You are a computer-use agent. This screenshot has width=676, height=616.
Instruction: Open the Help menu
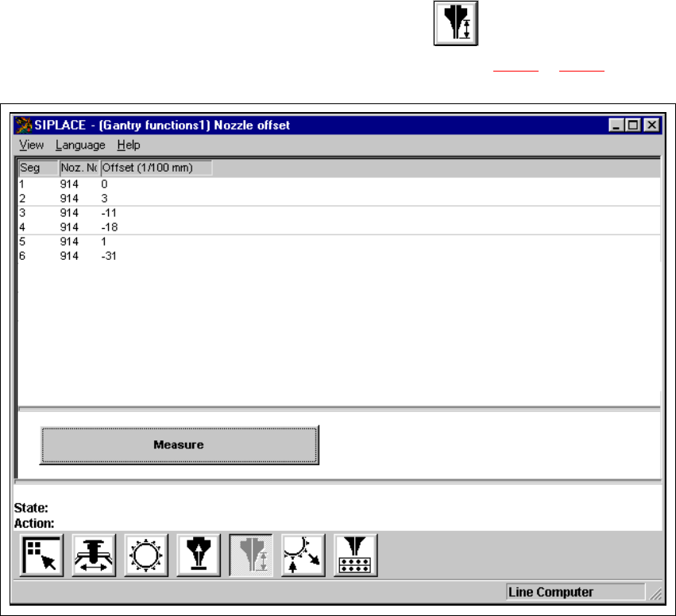click(x=129, y=145)
